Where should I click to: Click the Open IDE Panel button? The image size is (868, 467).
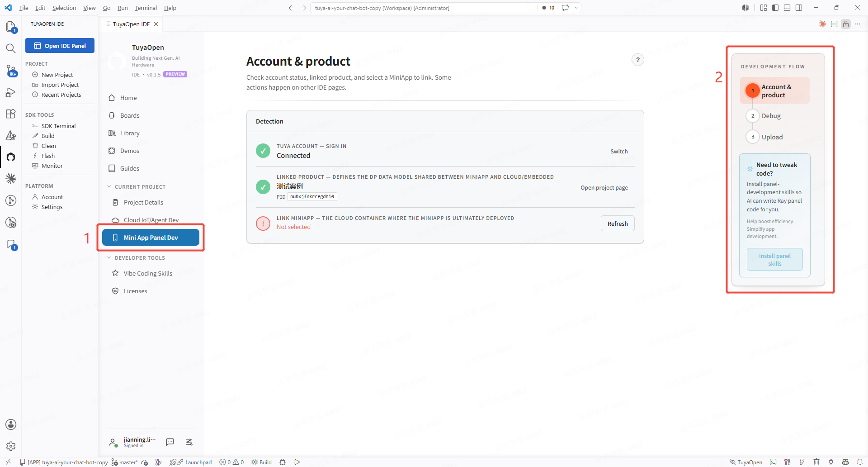(x=60, y=46)
